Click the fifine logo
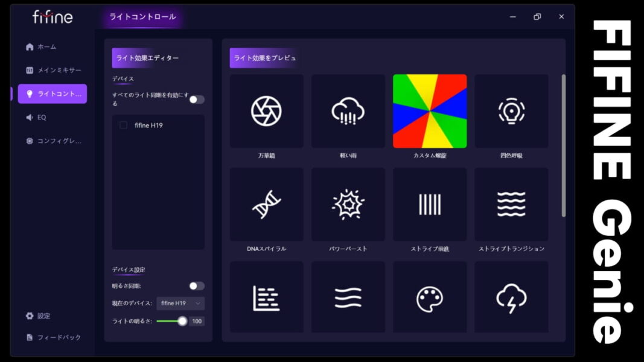Screen dimensions: 644x362 [x=53, y=17]
